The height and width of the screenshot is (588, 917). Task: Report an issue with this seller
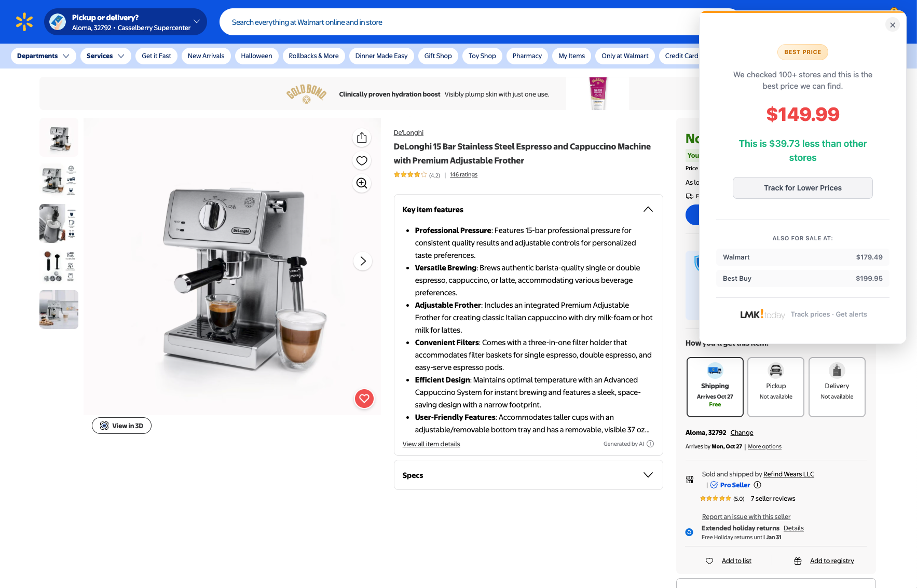click(746, 517)
